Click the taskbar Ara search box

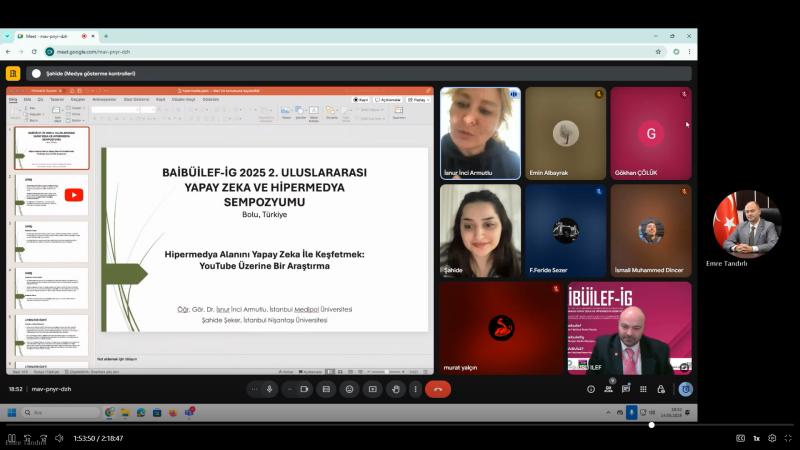60,412
